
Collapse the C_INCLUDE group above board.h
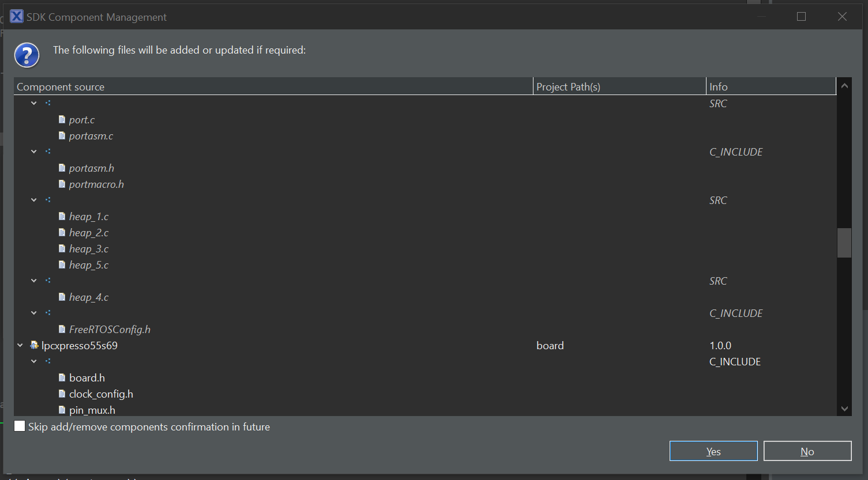click(33, 361)
